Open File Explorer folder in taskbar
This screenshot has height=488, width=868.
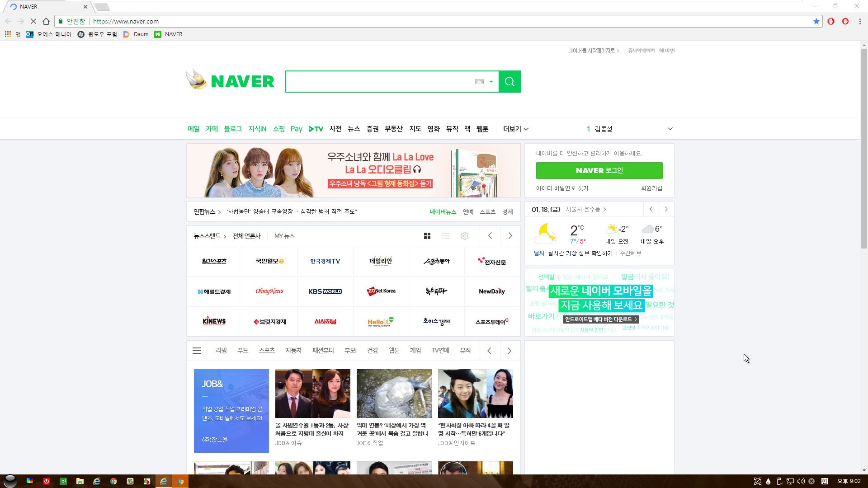[x=80, y=481]
